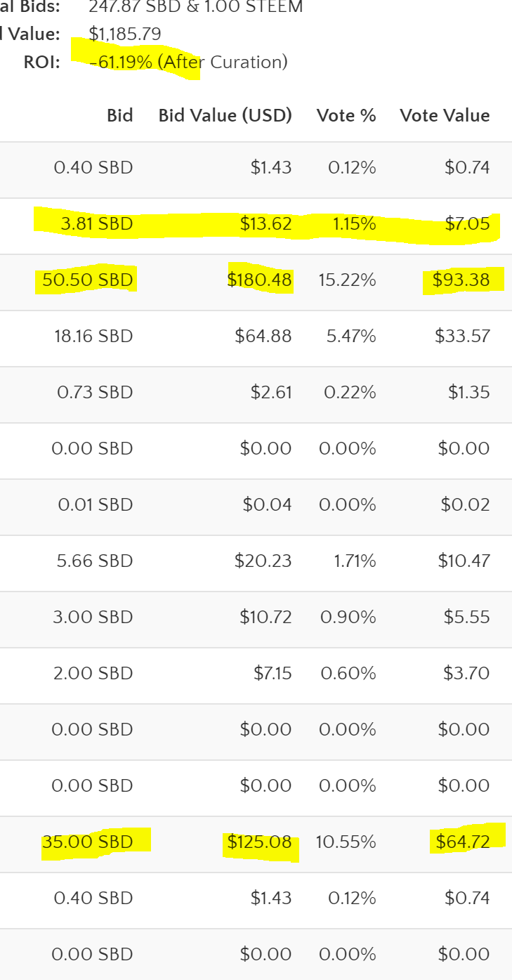
Task: Select the highlighted 3.81 SBD bid
Action: (x=96, y=224)
